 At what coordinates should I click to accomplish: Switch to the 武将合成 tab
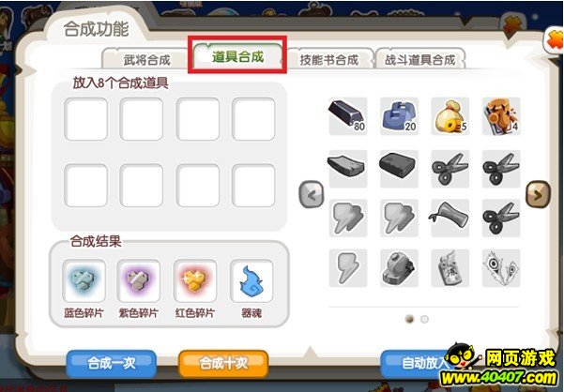(x=146, y=59)
